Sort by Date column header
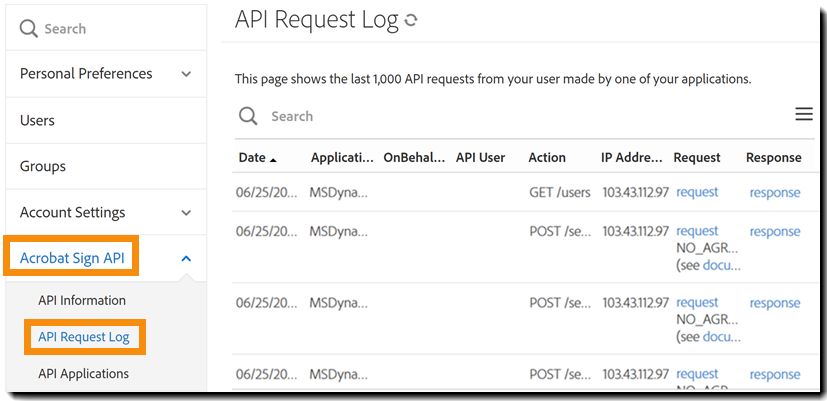The height and width of the screenshot is (401, 827). (x=252, y=158)
